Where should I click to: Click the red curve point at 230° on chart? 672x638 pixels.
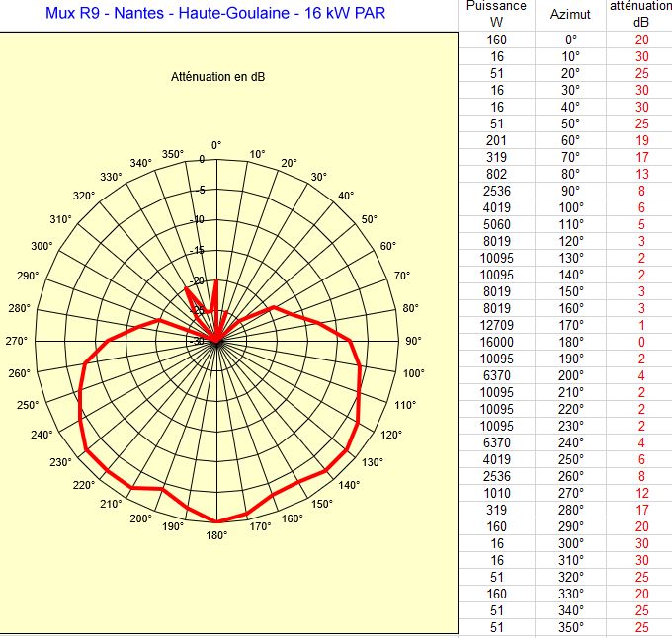pyautogui.click(x=86, y=450)
